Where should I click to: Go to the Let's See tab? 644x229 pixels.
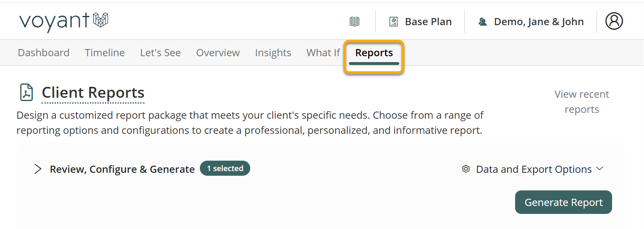click(160, 53)
